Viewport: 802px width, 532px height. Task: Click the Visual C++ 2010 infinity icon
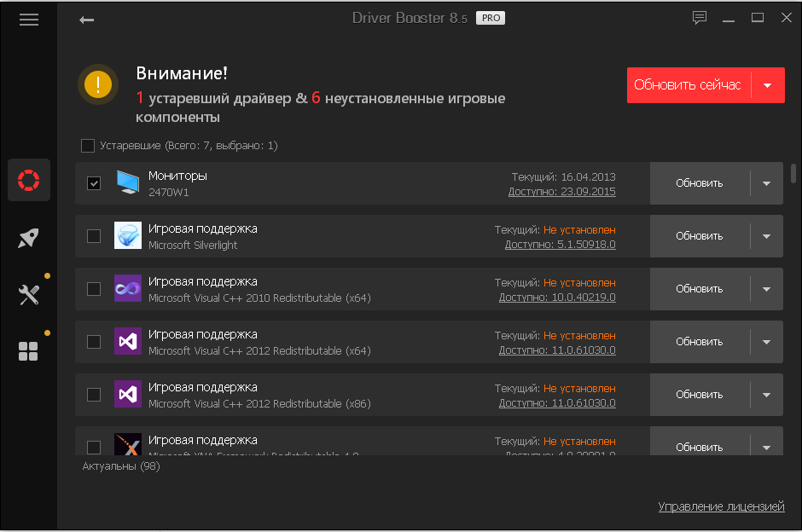tap(127, 288)
